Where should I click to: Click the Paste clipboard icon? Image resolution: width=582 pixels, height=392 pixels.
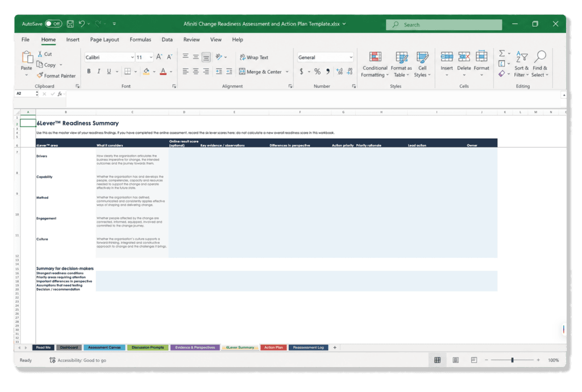point(27,57)
